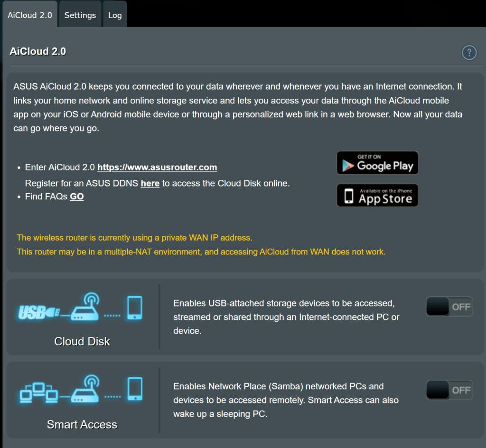This screenshot has width=486, height=448.
Task: Click the Cloud Disk description text
Action: click(x=286, y=317)
